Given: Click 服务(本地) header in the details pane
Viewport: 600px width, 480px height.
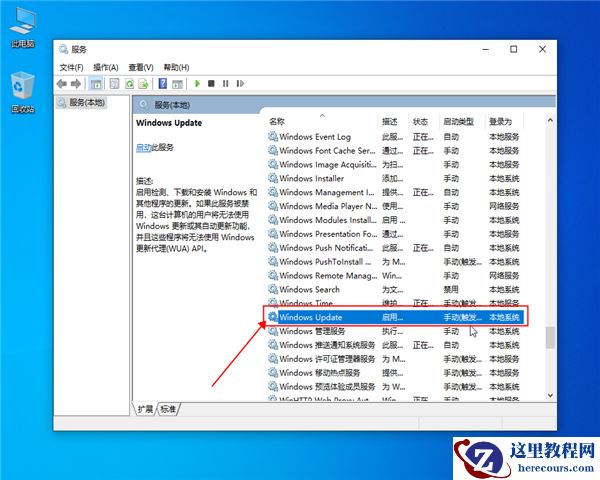Looking at the screenshot, I should (172, 105).
